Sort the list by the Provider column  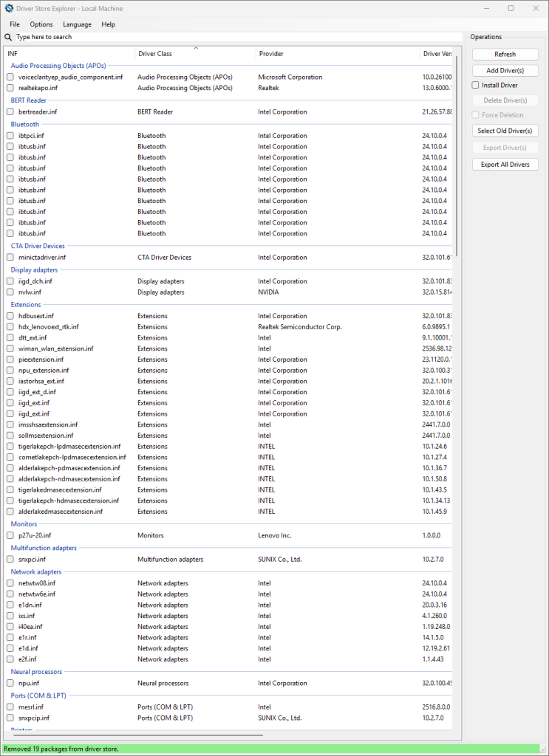(271, 53)
